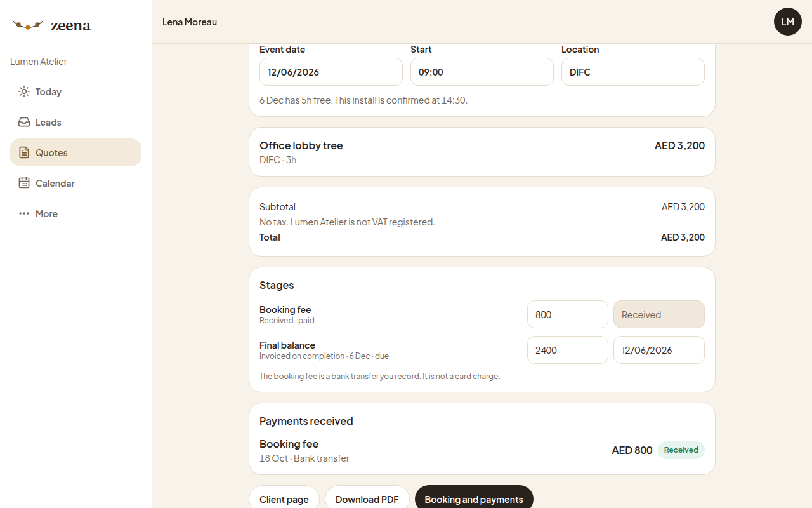Edit the Final balance amount 2400
This screenshot has height=508, width=812.
coord(568,350)
